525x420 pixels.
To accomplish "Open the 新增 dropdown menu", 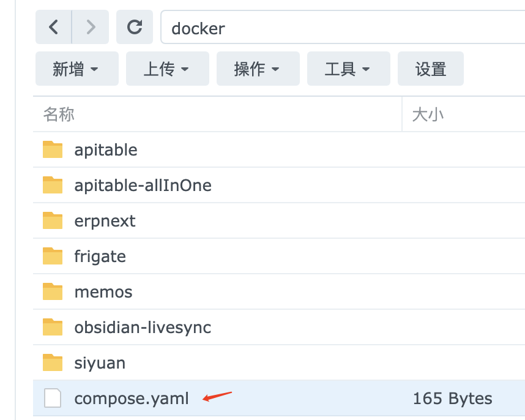I will [76, 69].
